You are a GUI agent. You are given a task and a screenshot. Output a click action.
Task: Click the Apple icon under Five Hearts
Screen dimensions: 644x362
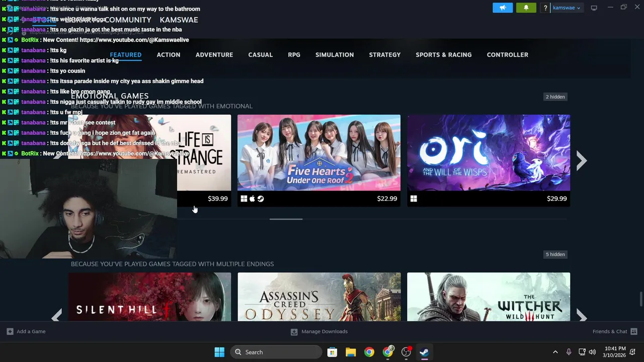[252, 199]
